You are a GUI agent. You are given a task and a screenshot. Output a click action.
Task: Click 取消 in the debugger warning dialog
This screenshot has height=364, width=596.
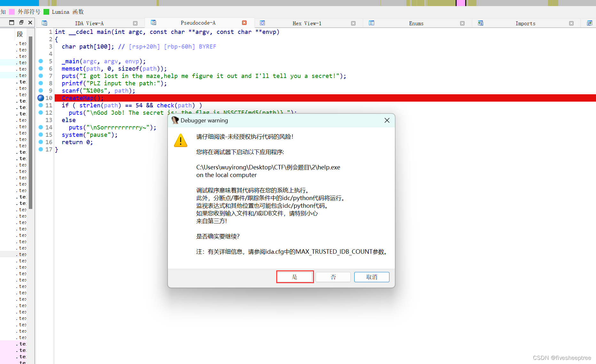coord(372,277)
